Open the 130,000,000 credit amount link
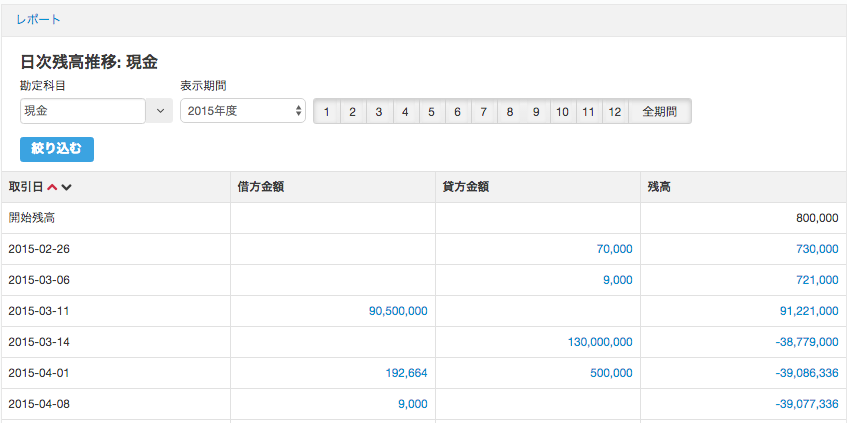 coord(600,342)
